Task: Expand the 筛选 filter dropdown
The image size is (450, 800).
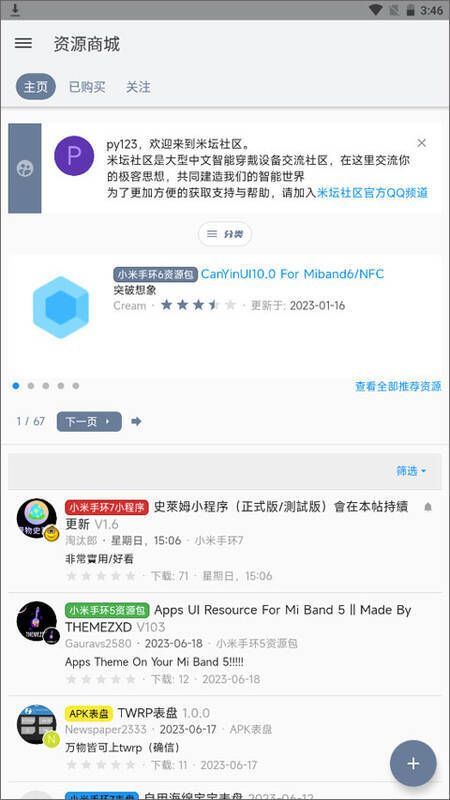Action: point(411,471)
